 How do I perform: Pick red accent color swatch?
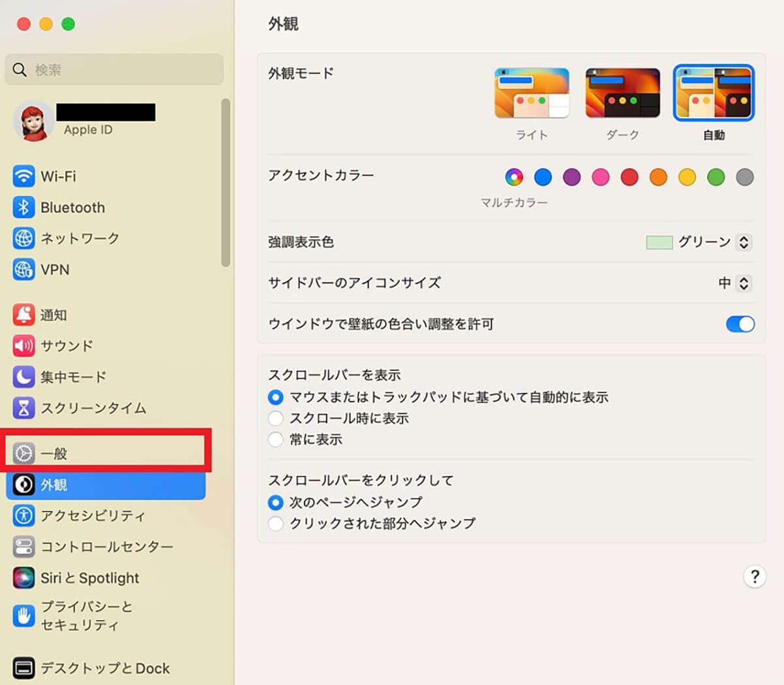coord(629,177)
